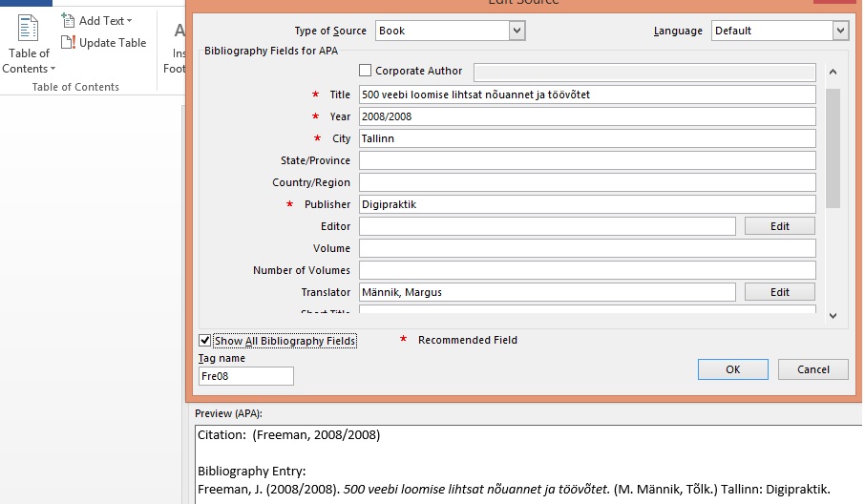
Task: Click the Citation preview text
Action: pyautogui.click(x=289, y=434)
